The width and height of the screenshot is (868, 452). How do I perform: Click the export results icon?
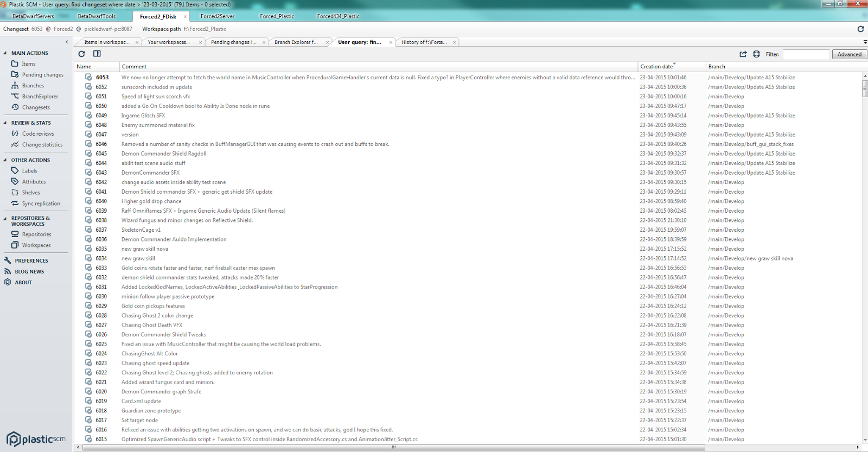tap(743, 54)
